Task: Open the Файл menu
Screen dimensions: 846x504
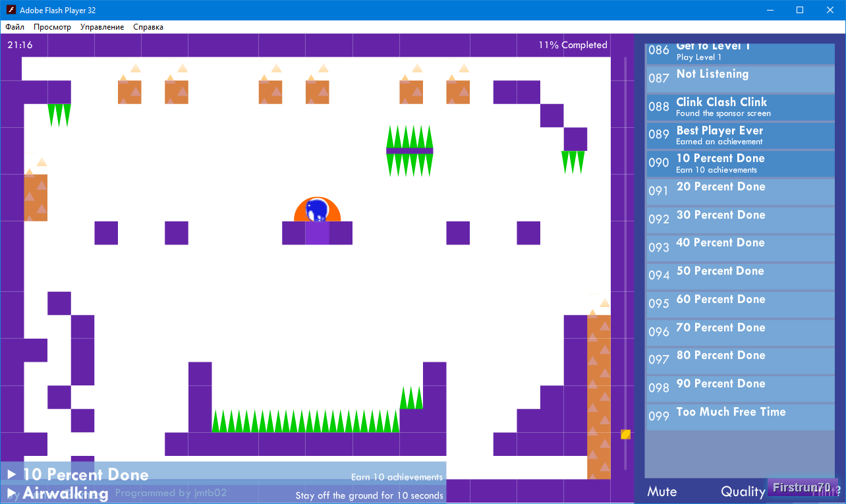Action: [15, 27]
